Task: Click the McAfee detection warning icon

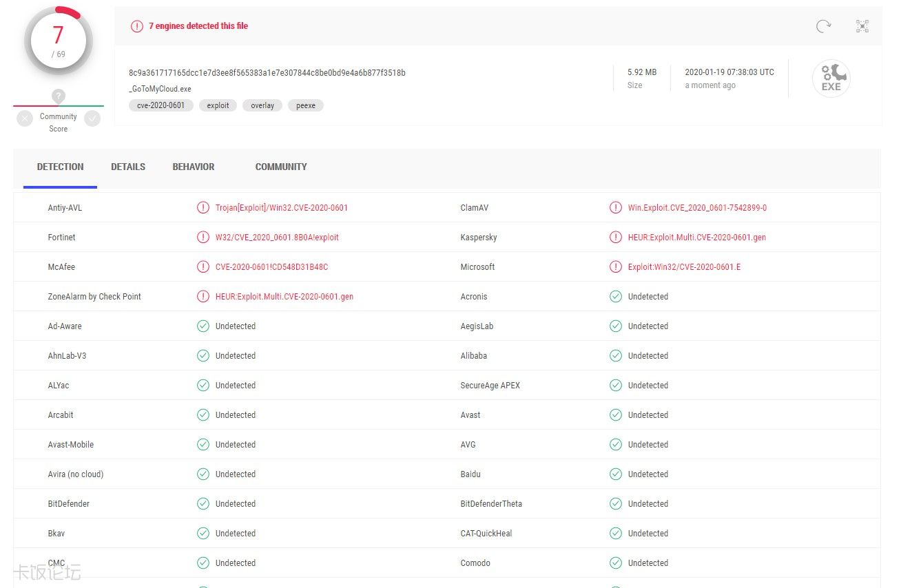Action: click(203, 266)
